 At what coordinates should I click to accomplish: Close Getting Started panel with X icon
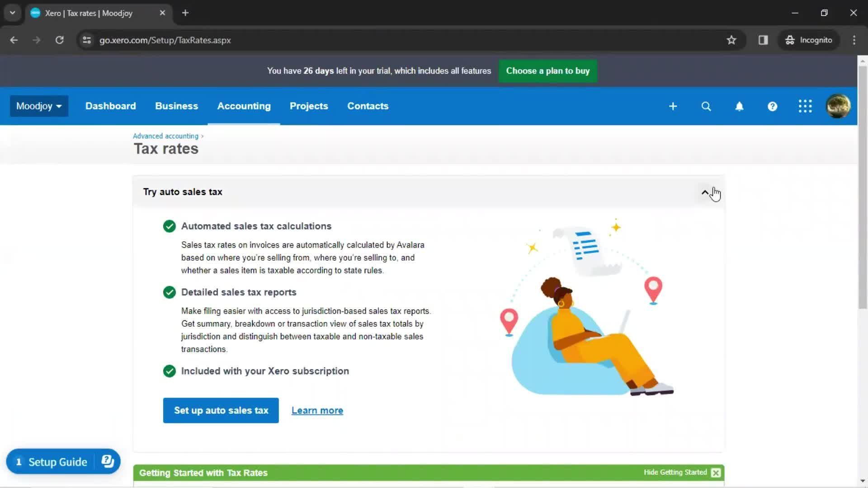(x=716, y=473)
